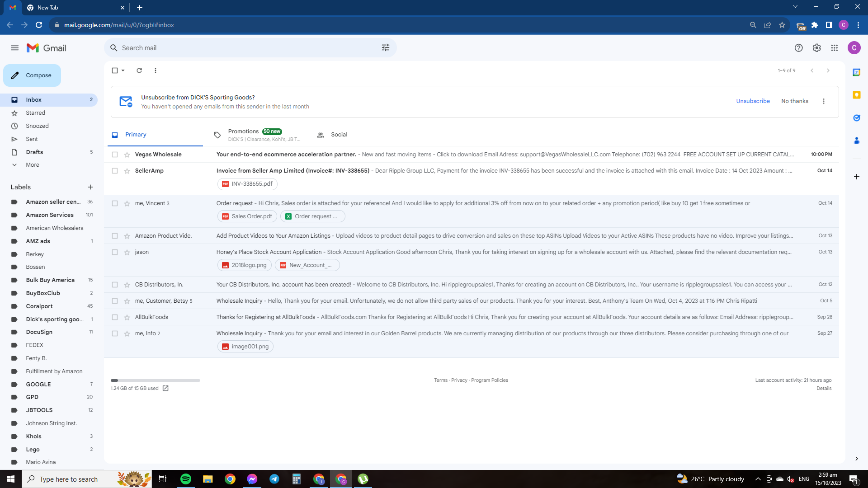Open the More toolbar options above the inbox

[156, 70]
